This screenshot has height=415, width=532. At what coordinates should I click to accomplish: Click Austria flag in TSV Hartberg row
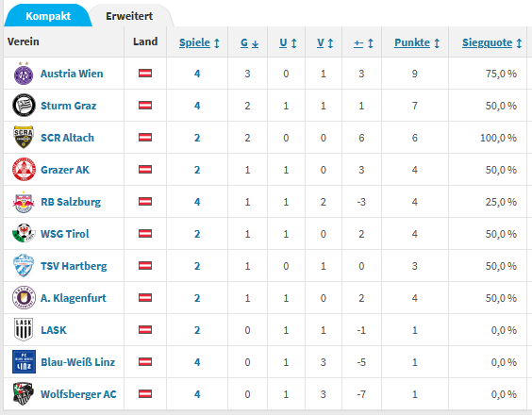pos(145,266)
